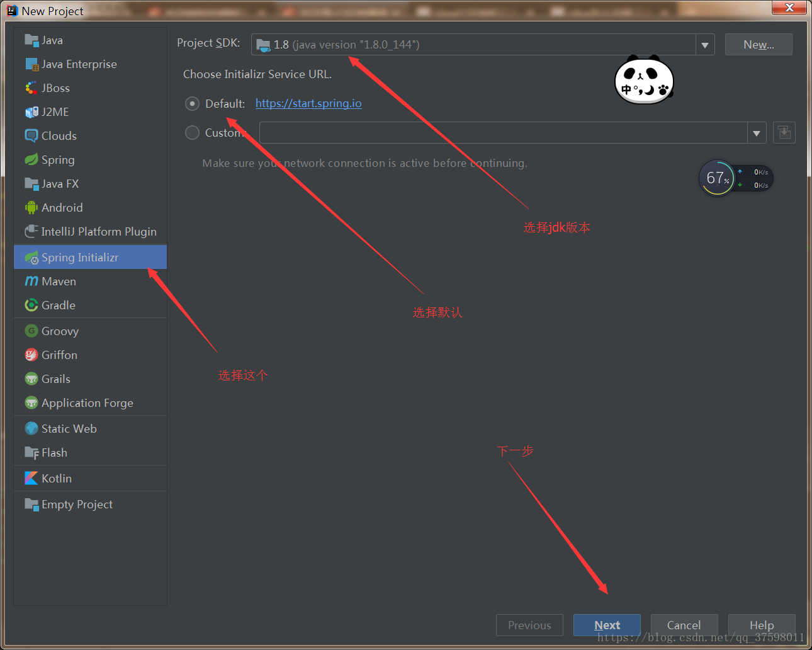Image resolution: width=812 pixels, height=650 pixels.
Task: Choose Clouds project type
Action: point(90,136)
